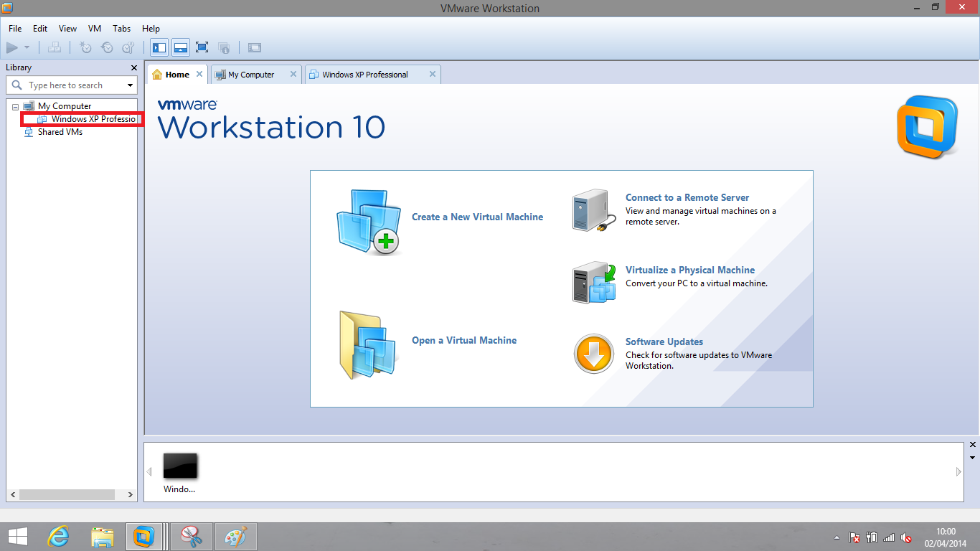Click the Take Snapshot toolbar icon
This screenshot has width=980, height=551.
pos(85,48)
